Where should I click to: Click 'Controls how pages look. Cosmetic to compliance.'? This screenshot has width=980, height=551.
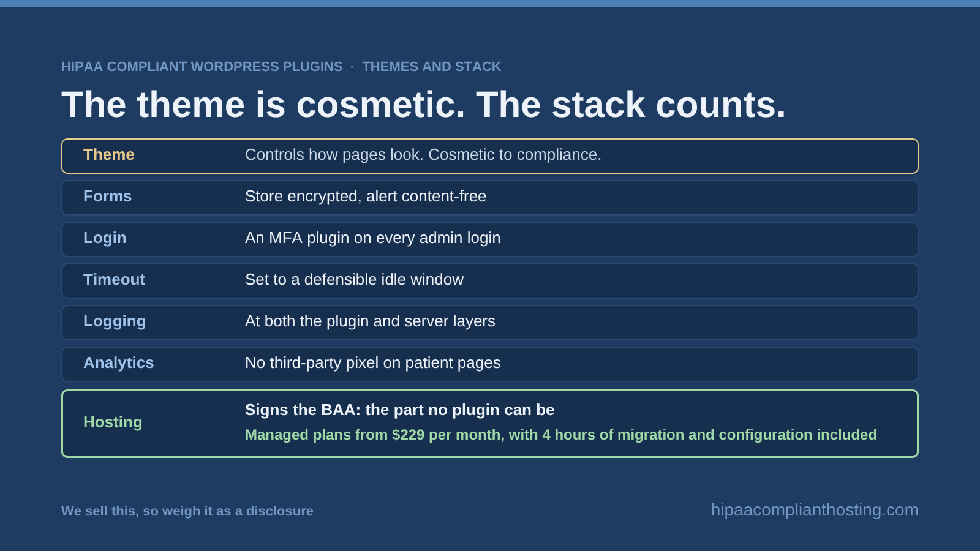coord(423,155)
